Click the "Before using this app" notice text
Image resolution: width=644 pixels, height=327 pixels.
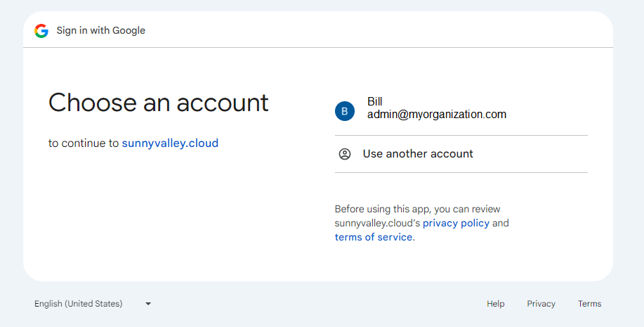pyautogui.click(x=417, y=209)
